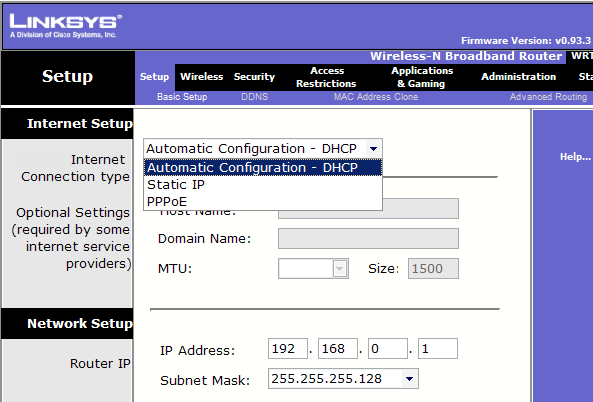593x402 pixels.
Task: Click the IP address fourth octet 1
Action: point(438,348)
